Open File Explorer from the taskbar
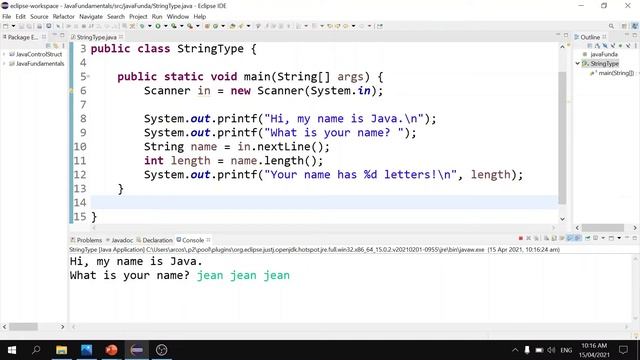The height and width of the screenshot is (360, 640). [61, 350]
